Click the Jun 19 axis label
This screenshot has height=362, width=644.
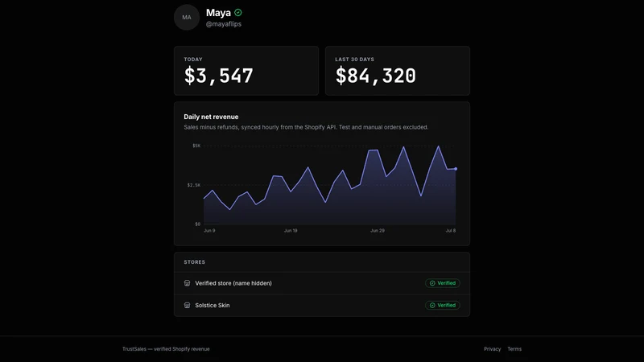(291, 231)
